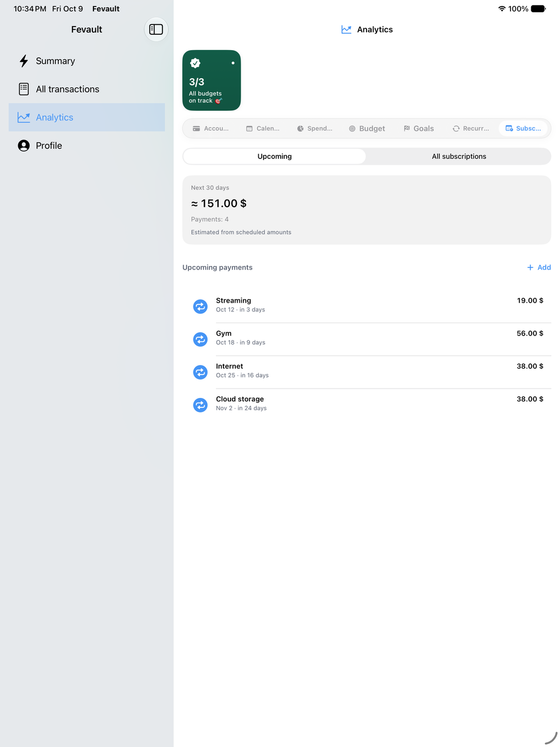Click the Nov 2 · in 24 days date
This screenshot has height=747, width=560.
[x=241, y=409]
